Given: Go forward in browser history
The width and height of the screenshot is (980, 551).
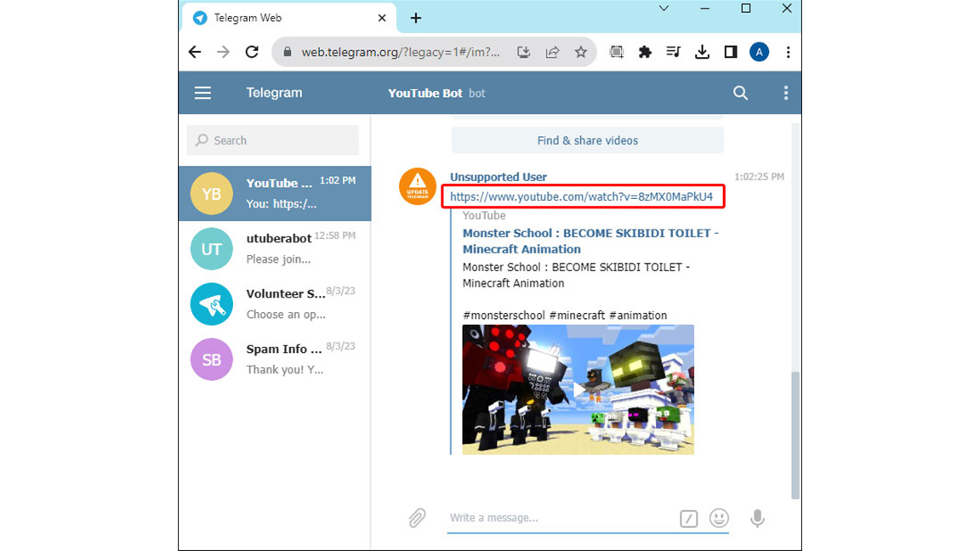Looking at the screenshot, I should [223, 52].
